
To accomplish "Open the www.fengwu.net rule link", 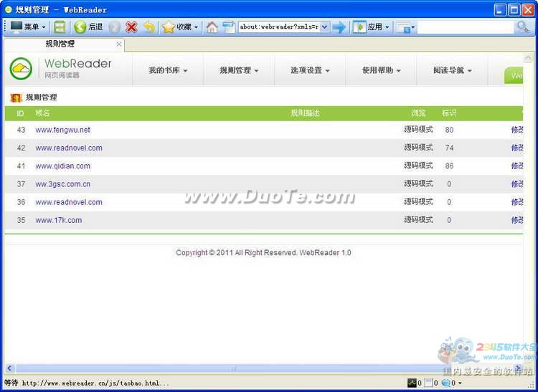I will [63, 130].
